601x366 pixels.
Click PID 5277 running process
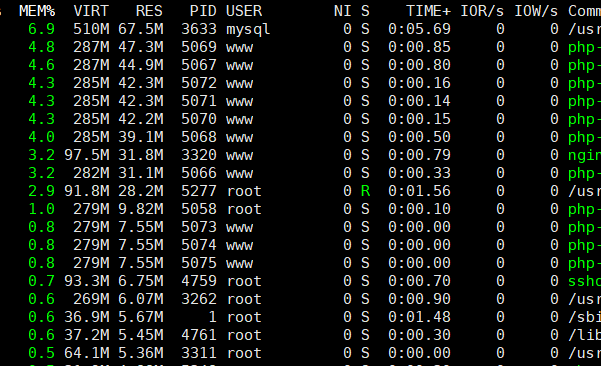[199, 191]
